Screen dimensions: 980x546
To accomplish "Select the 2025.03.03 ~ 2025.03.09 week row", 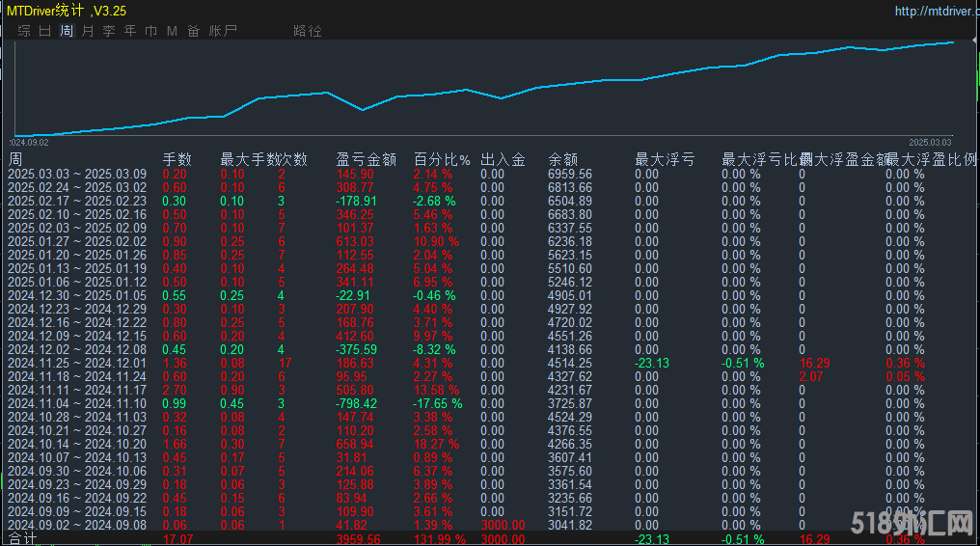I will (77, 174).
